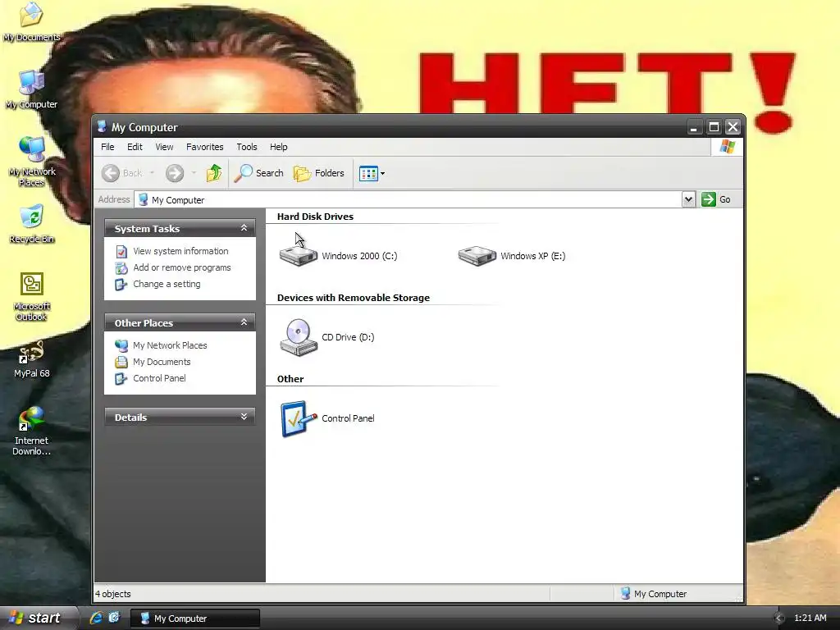Minimize the My Computer window
Image resolution: width=840 pixels, height=630 pixels.
(694, 127)
